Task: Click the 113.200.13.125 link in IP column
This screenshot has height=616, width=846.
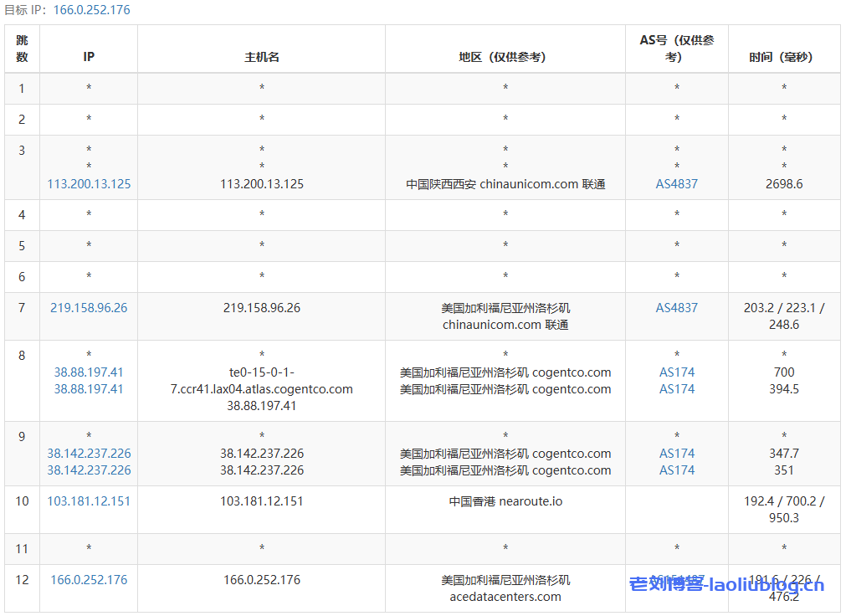Action: coord(89,184)
